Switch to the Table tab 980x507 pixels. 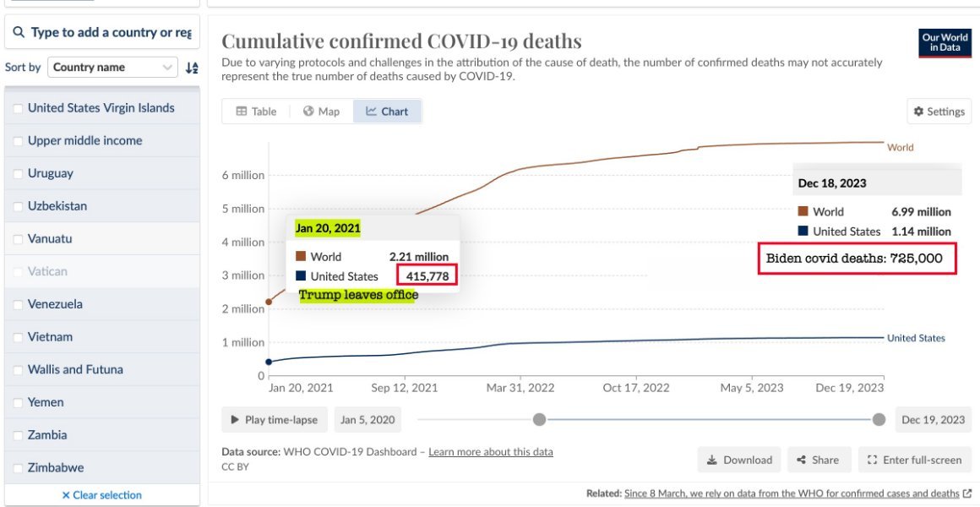click(x=256, y=112)
